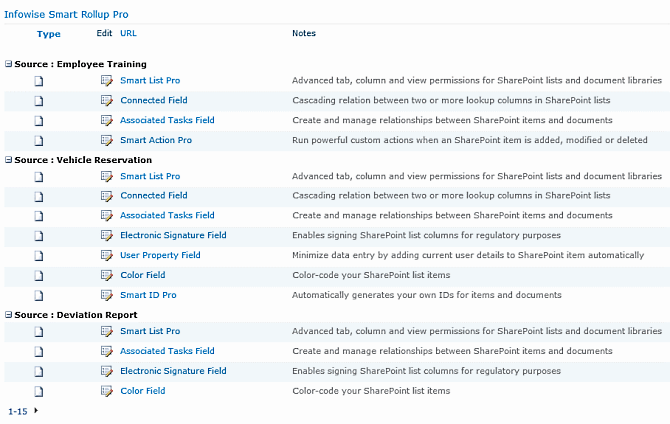The width and height of the screenshot is (670, 424).
Task: Open Associated Tasks Field link under Vehicle Reservation
Action: [167, 215]
